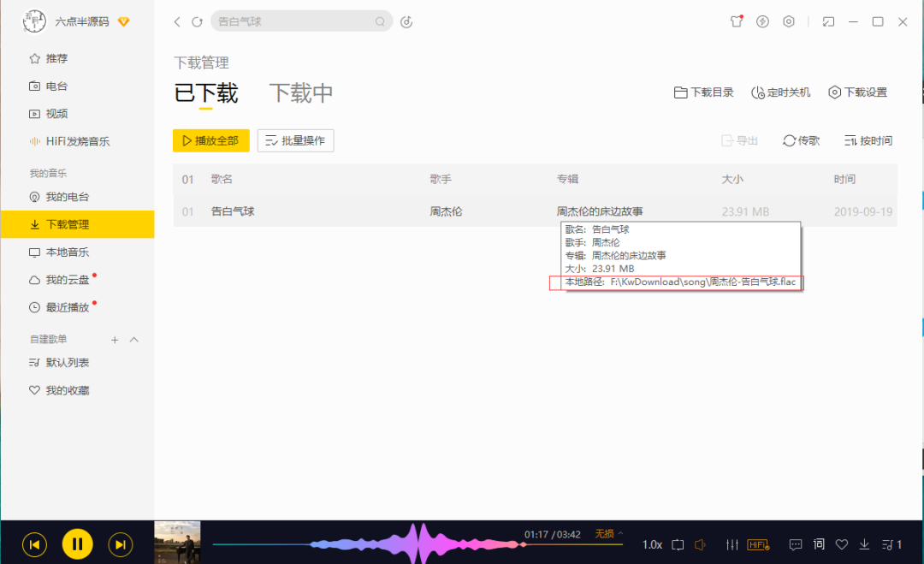Open the album cover in the player bar

177,543
